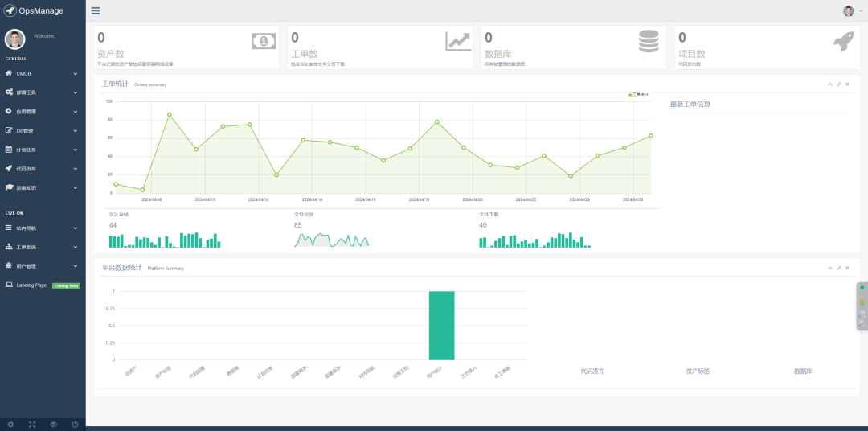Screen dimensions: 868x431
Task: Click the edit icon beside DB管理
Action: (x=9, y=130)
